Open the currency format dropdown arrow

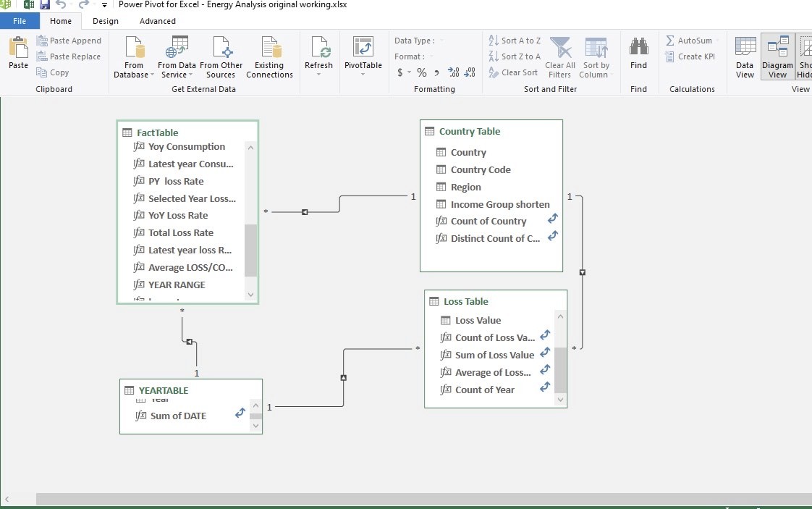(409, 72)
